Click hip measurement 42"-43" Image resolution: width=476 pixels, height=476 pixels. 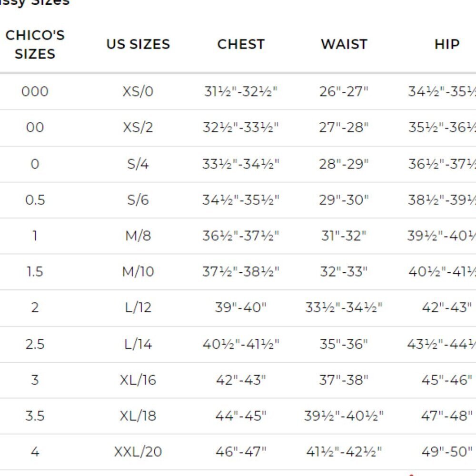(x=447, y=307)
